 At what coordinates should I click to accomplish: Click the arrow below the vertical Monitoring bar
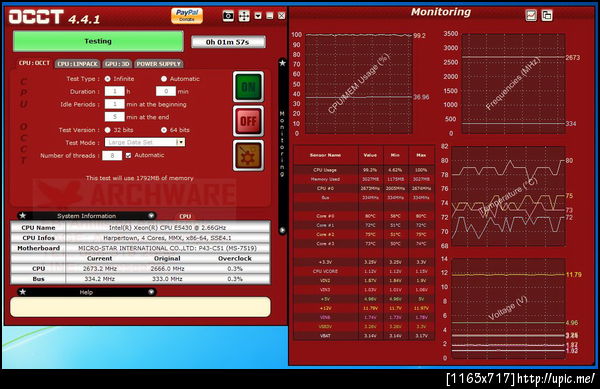coord(282,230)
